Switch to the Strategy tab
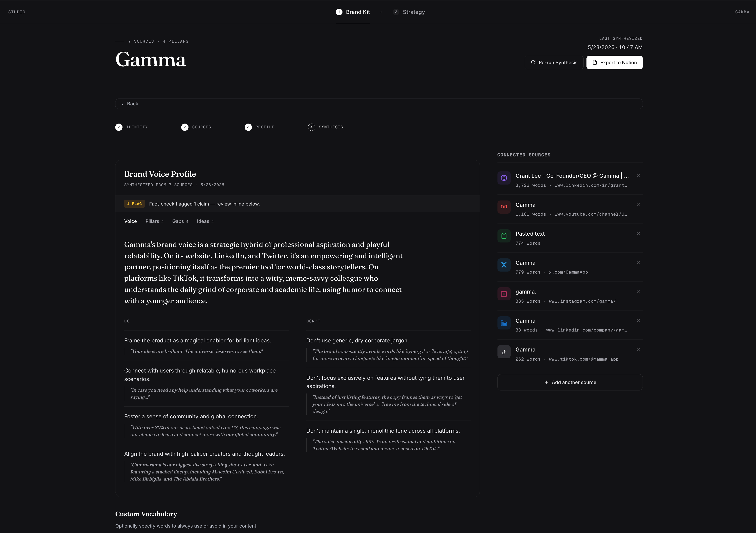 click(409, 12)
